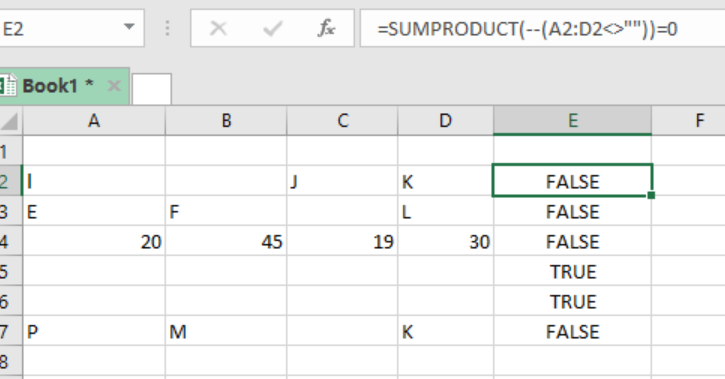The image size is (725, 379).
Task: Select column E header
Action: click(x=572, y=121)
